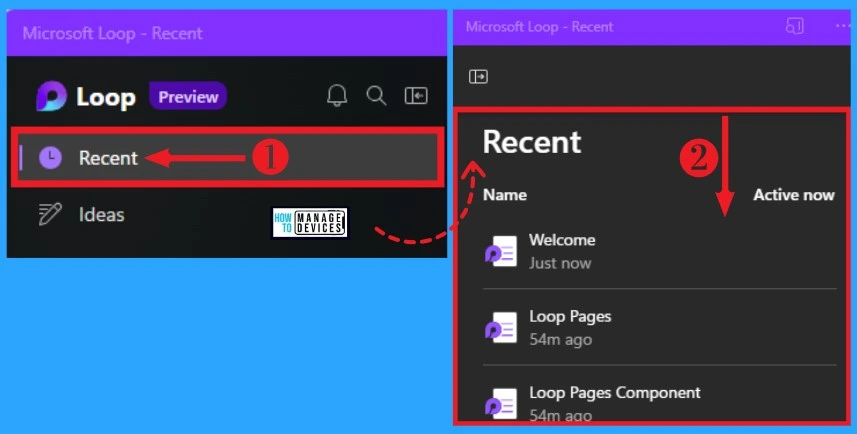The image size is (857, 434).
Task: Open notifications bell icon
Action: coord(337,96)
